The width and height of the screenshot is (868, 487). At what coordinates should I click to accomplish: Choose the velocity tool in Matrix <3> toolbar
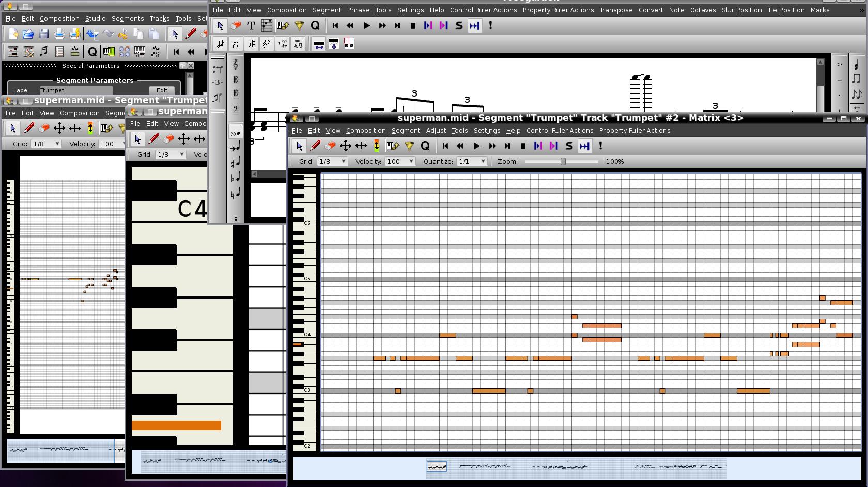pyautogui.click(x=377, y=146)
